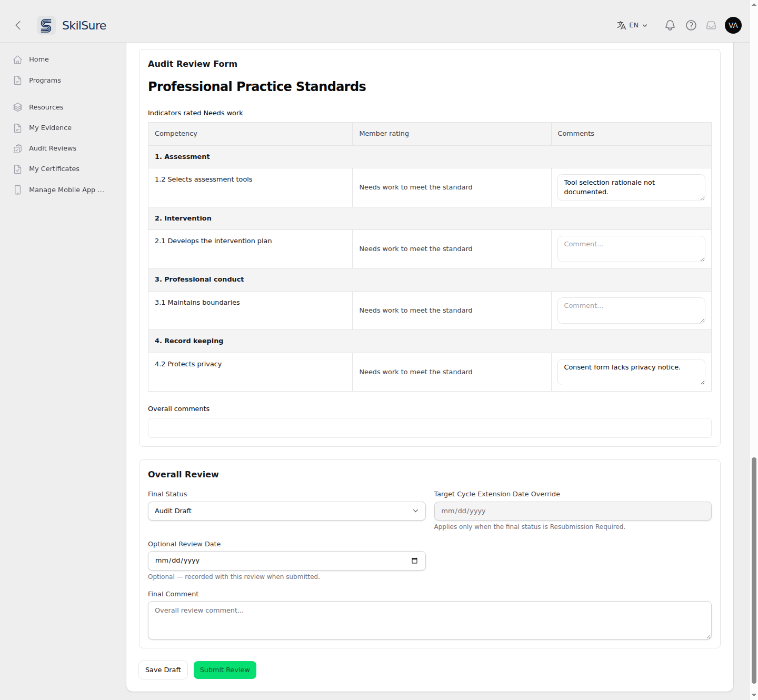The width and height of the screenshot is (758, 700).
Task: Select the '2. Intervention' section row
Action: point(430,218)
